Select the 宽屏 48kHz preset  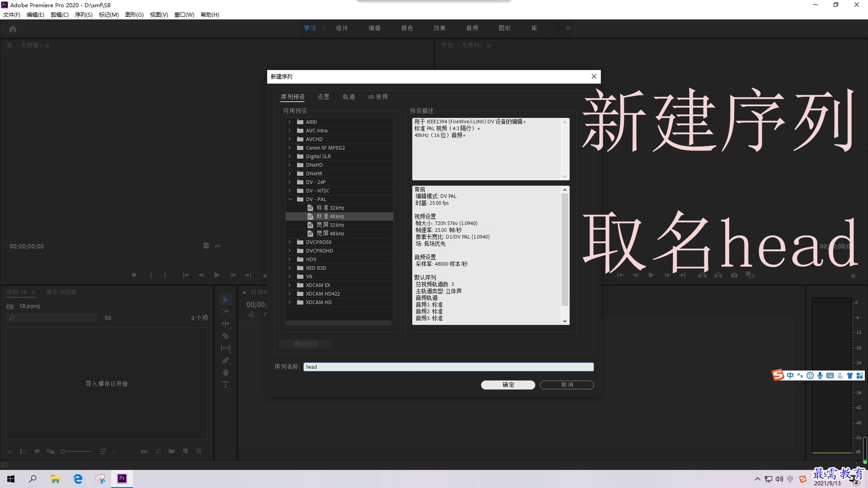(x=340, y=234)
